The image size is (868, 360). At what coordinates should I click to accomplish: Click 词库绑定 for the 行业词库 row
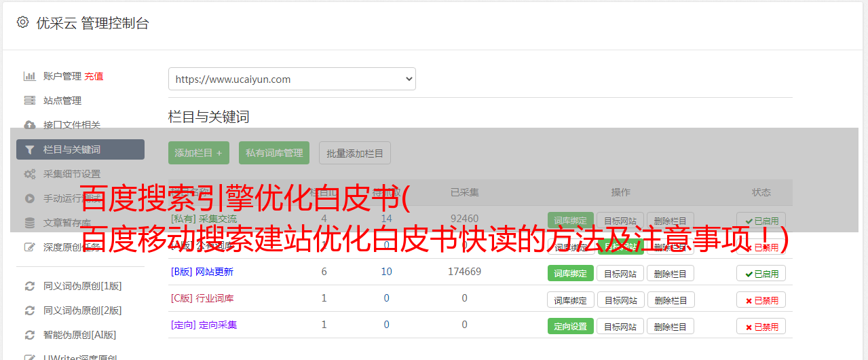point(571,300)
